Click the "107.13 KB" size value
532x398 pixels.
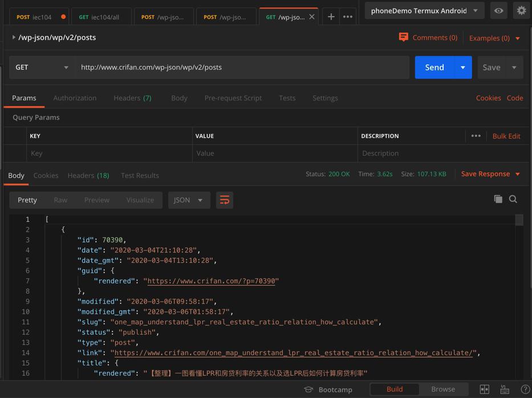pos(432,174)
